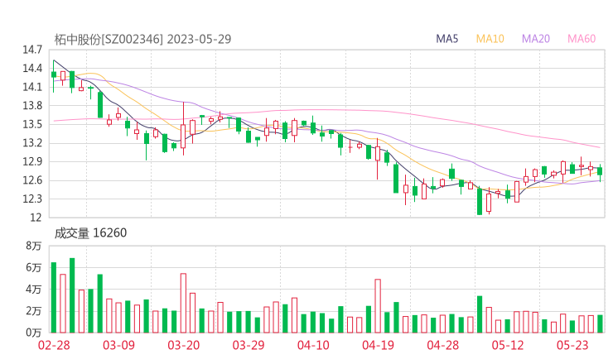The width and height of the screenshot is (613, 364).
Task: Click the 05-12 date axis label
Action: pyautogui.click(x=508, y=345)
